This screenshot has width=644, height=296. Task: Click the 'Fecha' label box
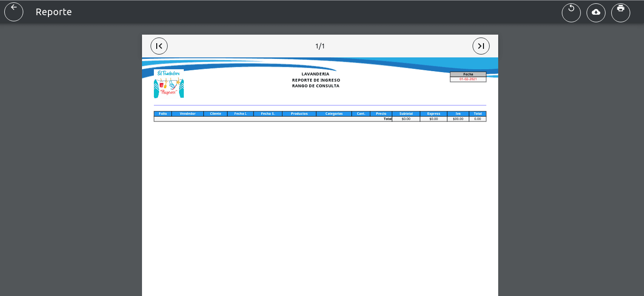(468, 74)
